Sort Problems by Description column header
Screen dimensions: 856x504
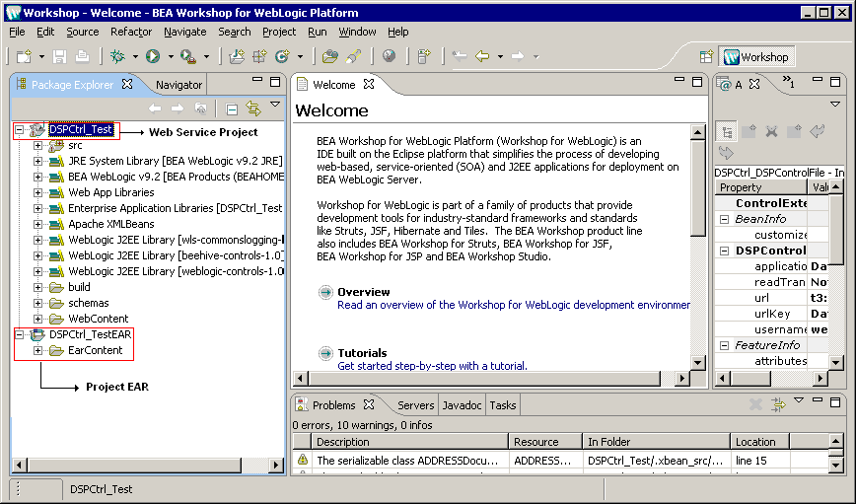point(409,442)
